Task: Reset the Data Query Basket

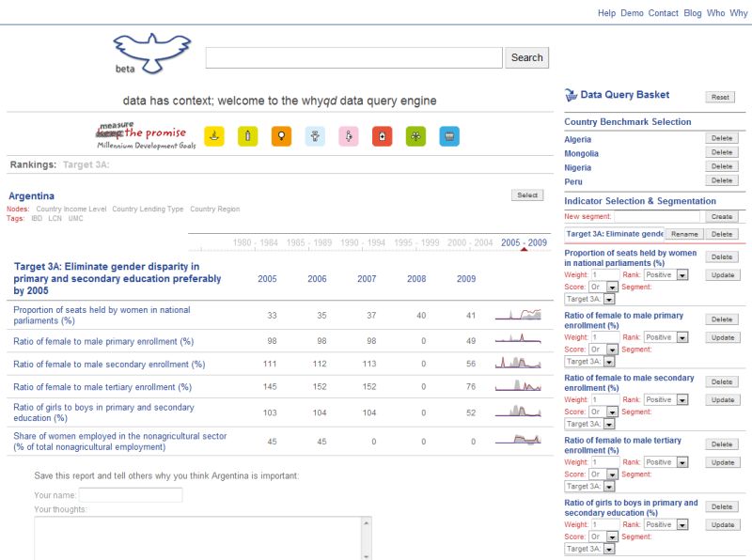Action: click(x=720, y=97)
